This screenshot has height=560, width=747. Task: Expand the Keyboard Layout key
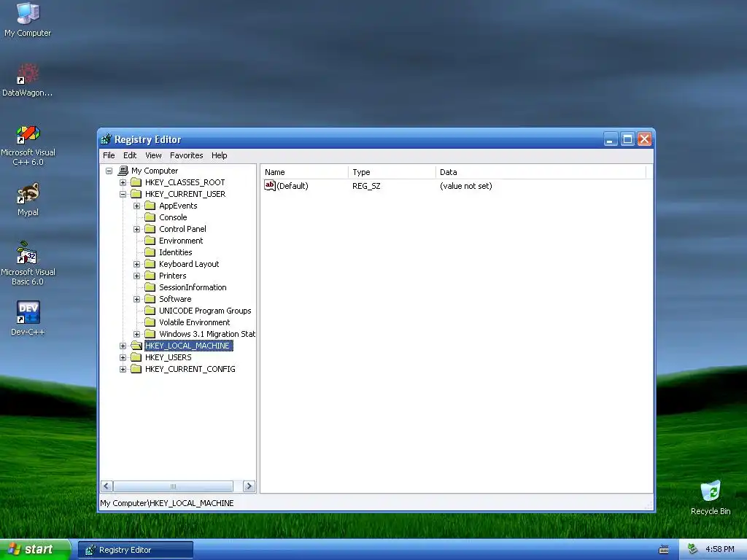pyautogui.click(x=136, y=264)
